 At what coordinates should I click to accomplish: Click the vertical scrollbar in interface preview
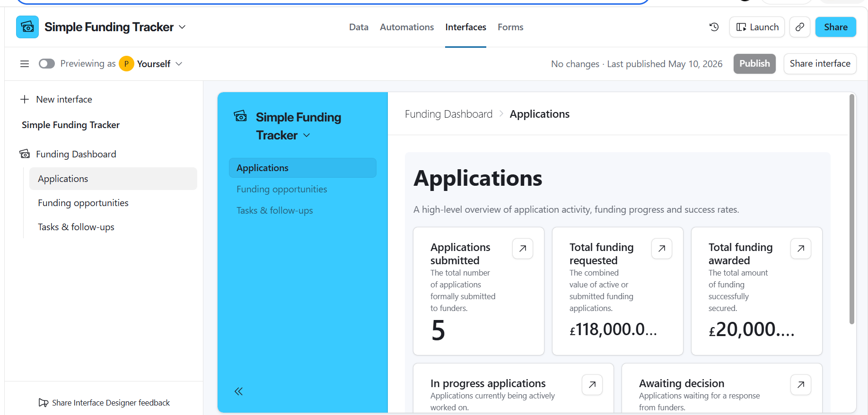(852, 209)
